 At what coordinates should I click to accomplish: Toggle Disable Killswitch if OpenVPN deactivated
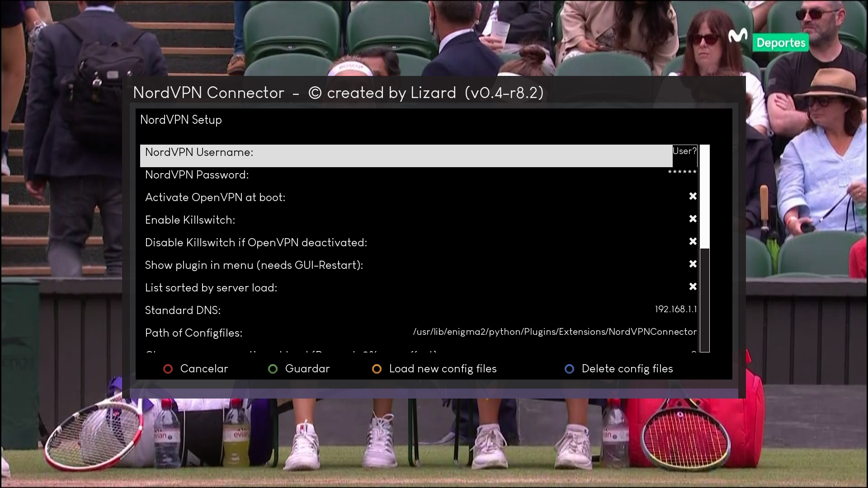pos(693,242)
